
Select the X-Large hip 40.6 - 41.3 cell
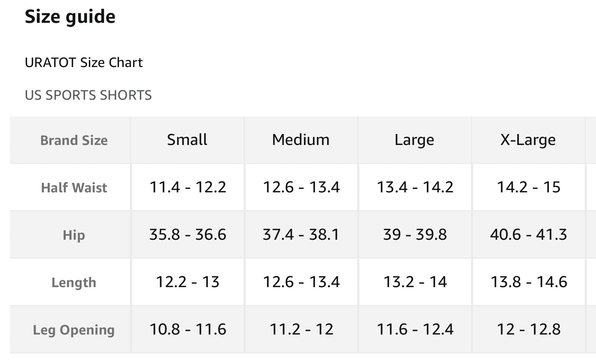click(x=528, y=234)
